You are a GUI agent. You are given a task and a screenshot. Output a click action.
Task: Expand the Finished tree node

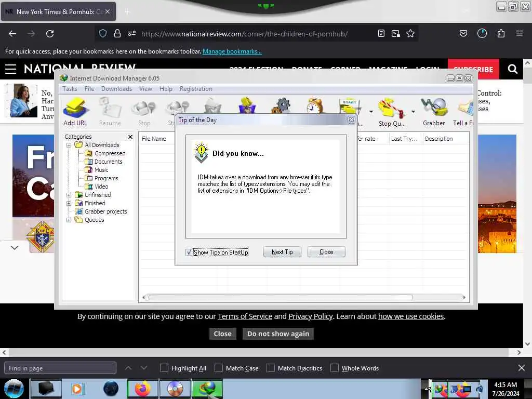point(69,203)
